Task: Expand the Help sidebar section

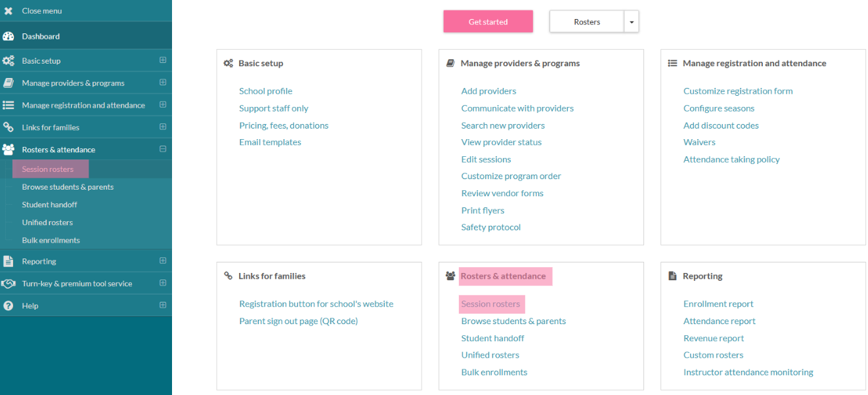Action: (163, 305)
